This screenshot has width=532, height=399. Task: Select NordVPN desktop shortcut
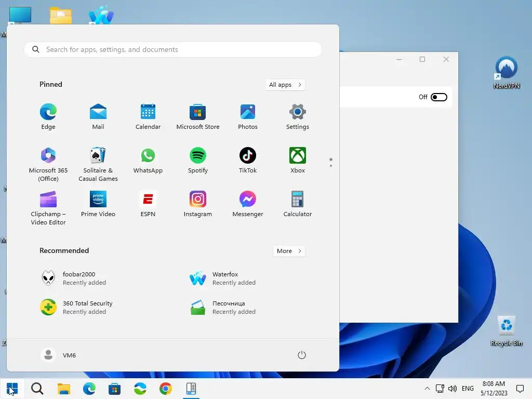[506, 72]
